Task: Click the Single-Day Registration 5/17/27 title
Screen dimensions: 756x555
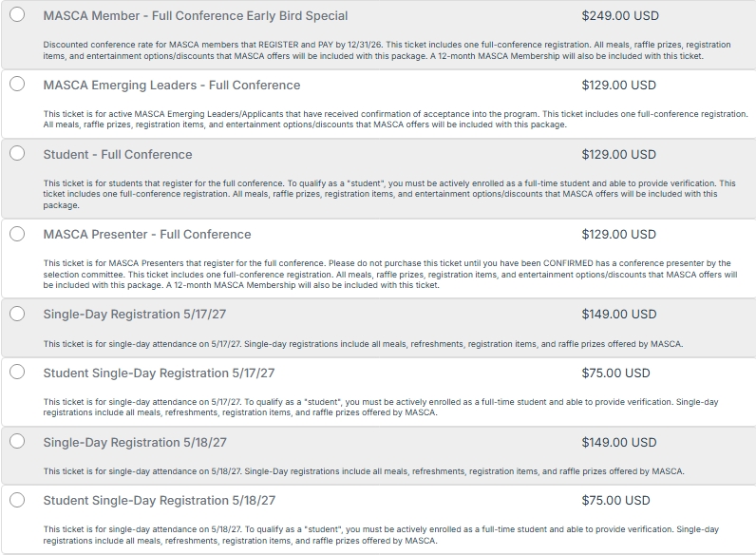Action: click(135, 315)
